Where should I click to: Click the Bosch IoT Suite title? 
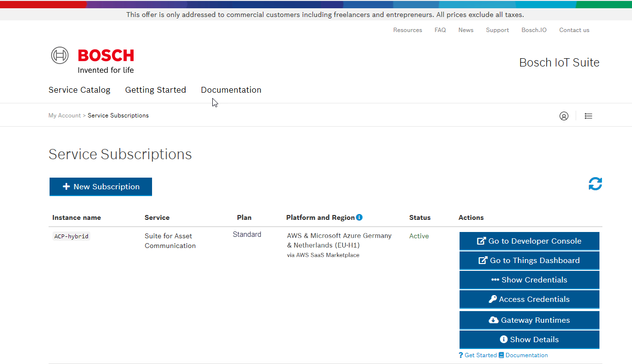point(559,63)
